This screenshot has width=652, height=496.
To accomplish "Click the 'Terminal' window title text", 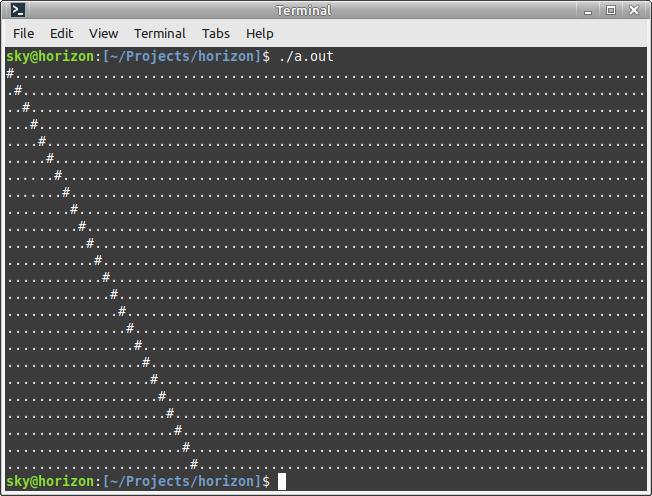I will (304, 10).
